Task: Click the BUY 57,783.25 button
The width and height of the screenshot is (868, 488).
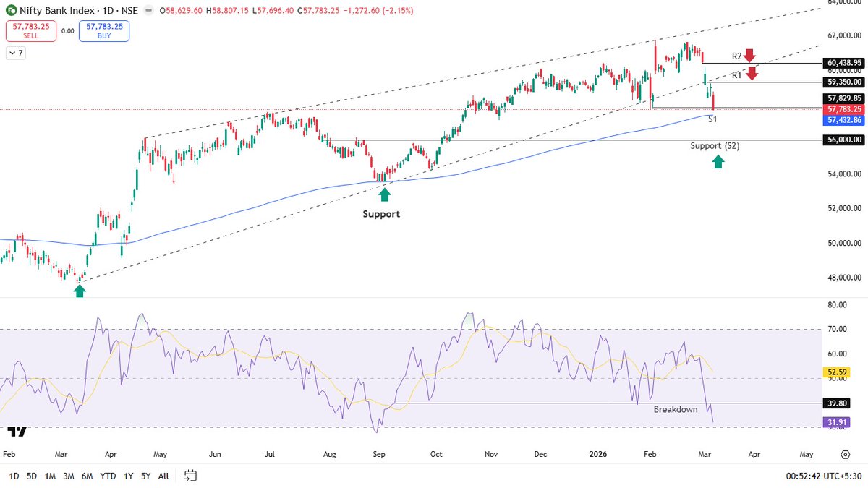Action: click(104, 31)
